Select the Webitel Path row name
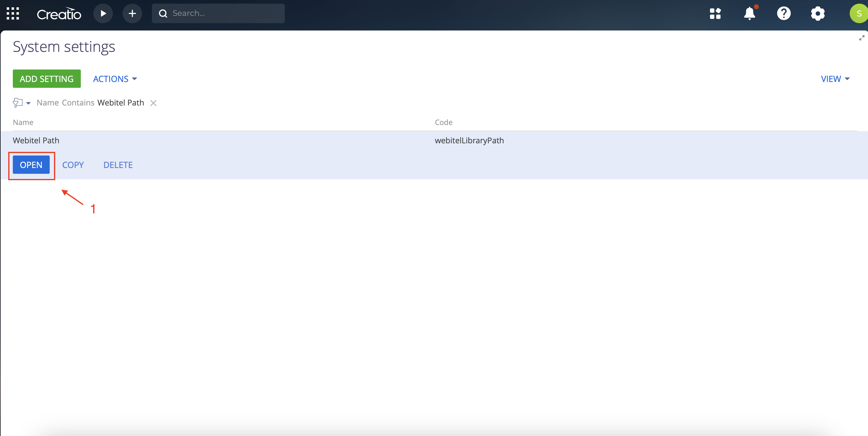This screenshot has width=868, height=436. pos(36,141)
